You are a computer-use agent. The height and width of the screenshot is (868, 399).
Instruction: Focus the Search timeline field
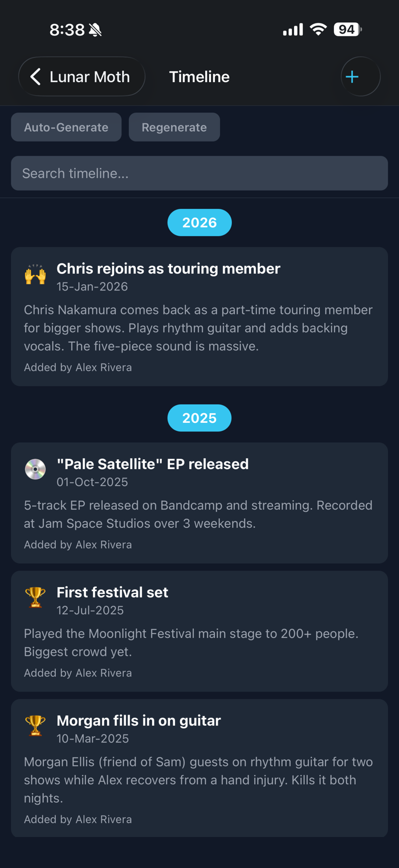(199, 173)
